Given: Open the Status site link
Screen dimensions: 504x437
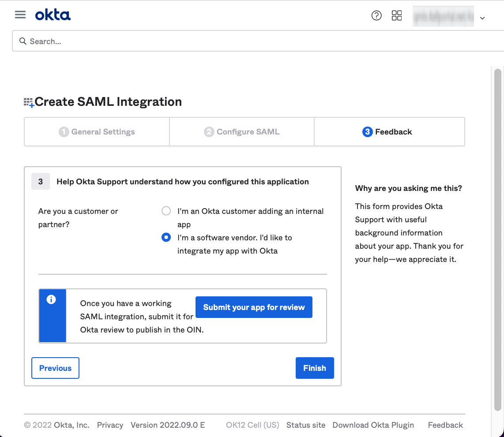Looking at the screenshot, I should click(x=306, y=425).
